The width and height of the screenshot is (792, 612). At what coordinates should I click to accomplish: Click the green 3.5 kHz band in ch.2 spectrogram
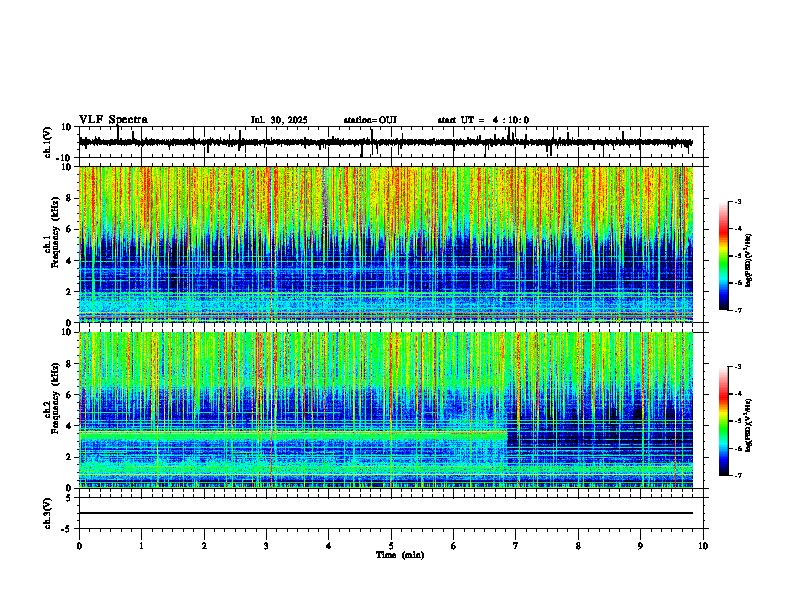click(x=293, y=434)
